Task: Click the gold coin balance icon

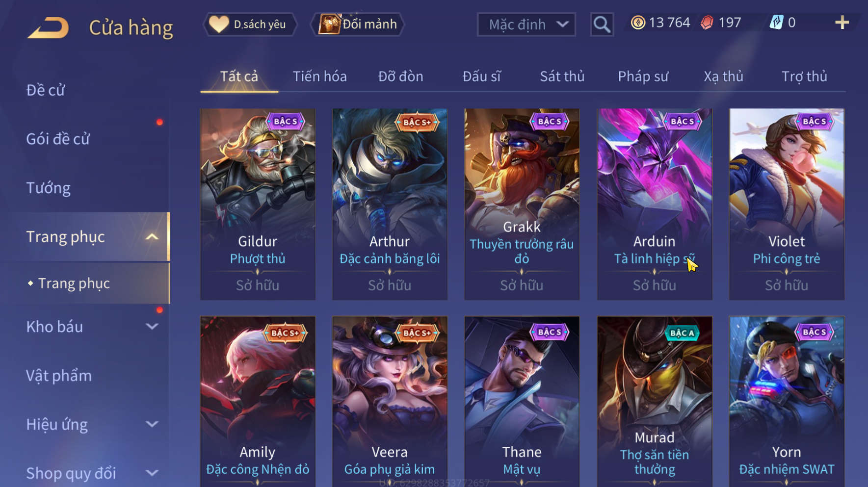Action: pos(638,23)
